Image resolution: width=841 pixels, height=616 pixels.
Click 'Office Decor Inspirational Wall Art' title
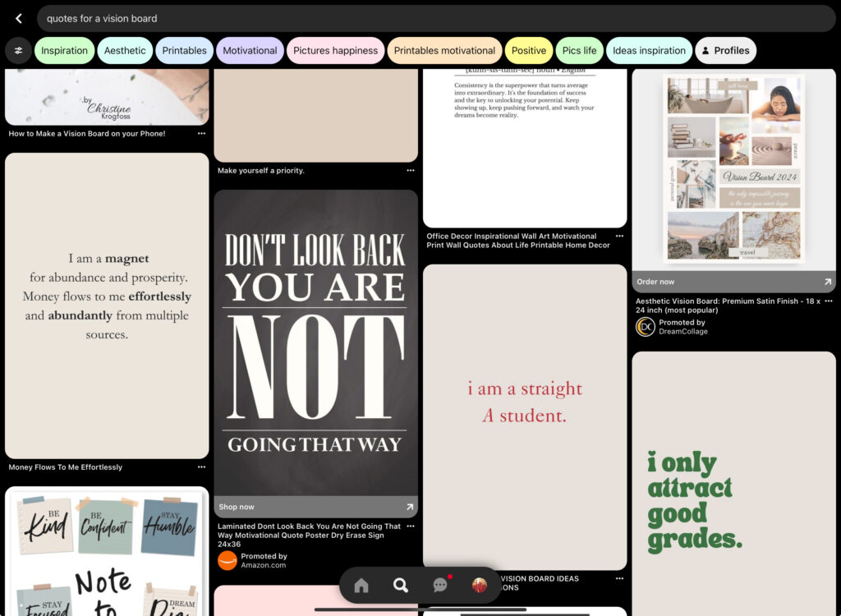[x=518, y=241]
